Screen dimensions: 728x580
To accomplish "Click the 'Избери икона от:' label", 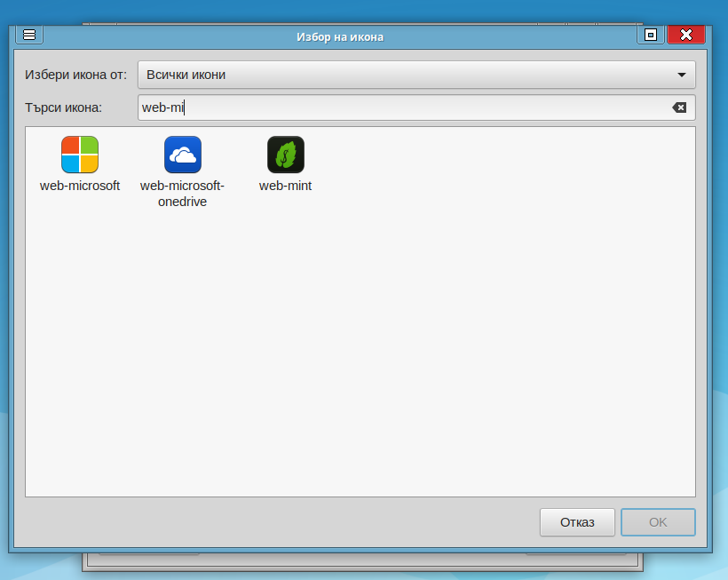I will (75, 75).
